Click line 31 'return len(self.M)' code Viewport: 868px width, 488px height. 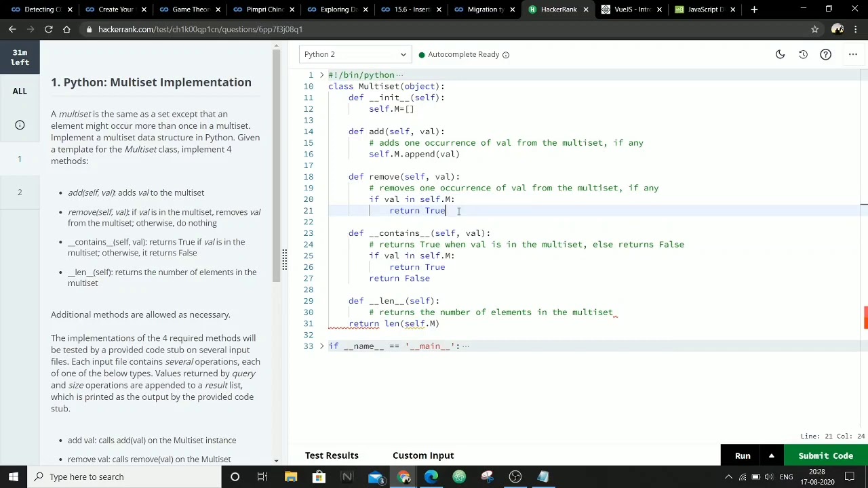coord(394,324)
